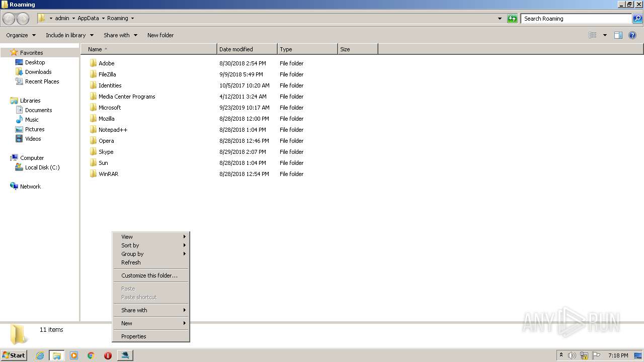Screen dimensions: 644x362
Task: Click the green refresh button beside the address bar
Action: [512, 19]
